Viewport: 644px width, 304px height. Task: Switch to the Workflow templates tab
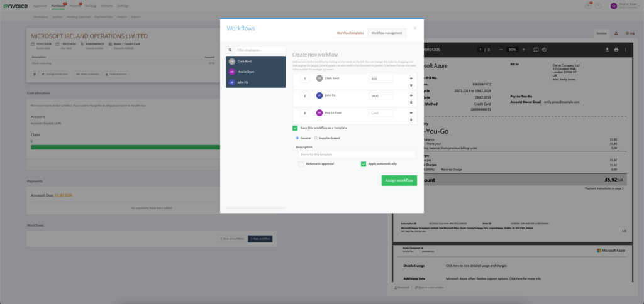point(350,33)
